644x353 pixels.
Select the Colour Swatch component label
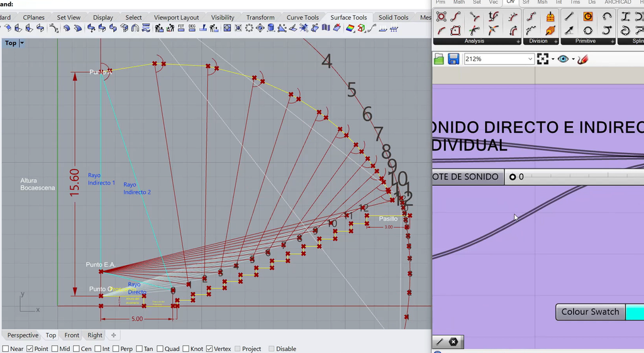[590, 312]
